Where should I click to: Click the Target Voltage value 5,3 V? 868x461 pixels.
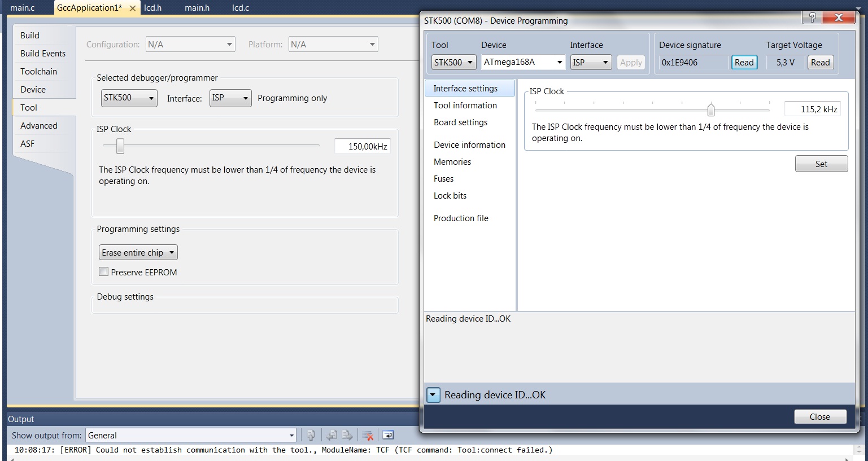pos(785,62)
